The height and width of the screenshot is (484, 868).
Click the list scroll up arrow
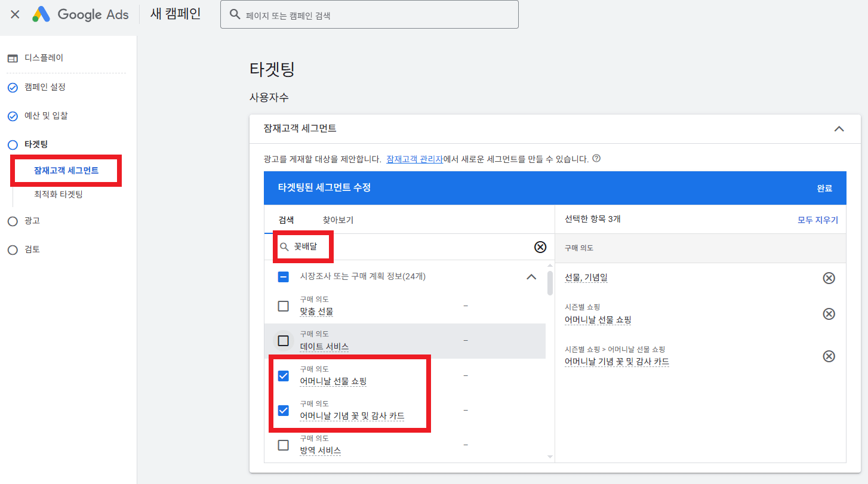click(550, 265)
